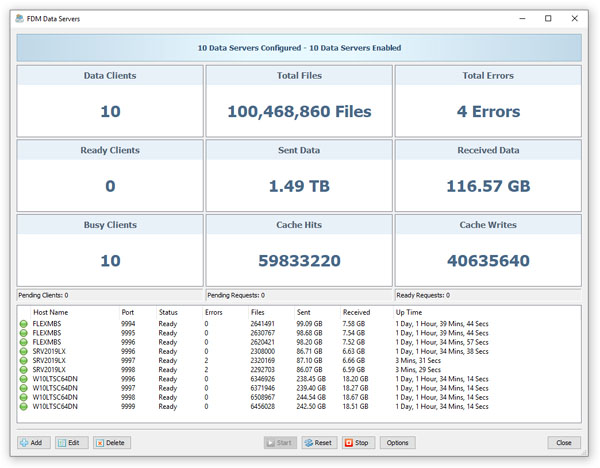This screenshot has height=468, width=600.
Task: Click green status icon for FLEXMBS port 9995
Action: [x=24, y=333]
